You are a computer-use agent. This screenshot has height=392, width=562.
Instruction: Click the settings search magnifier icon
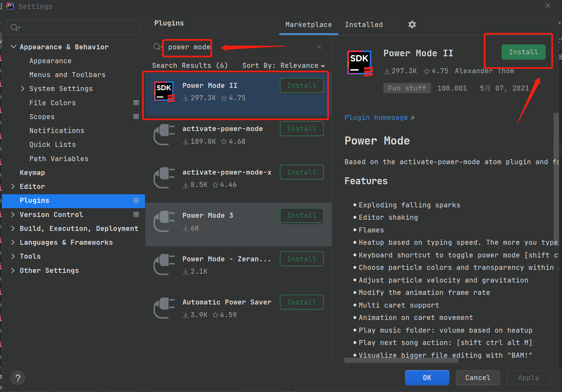(x=15, y=27)
